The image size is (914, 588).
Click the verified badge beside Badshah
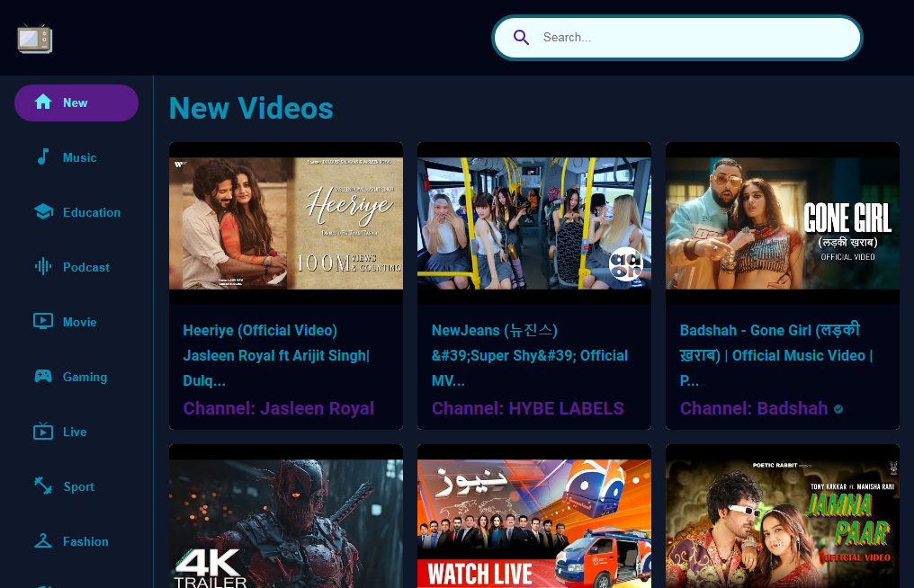838,409
